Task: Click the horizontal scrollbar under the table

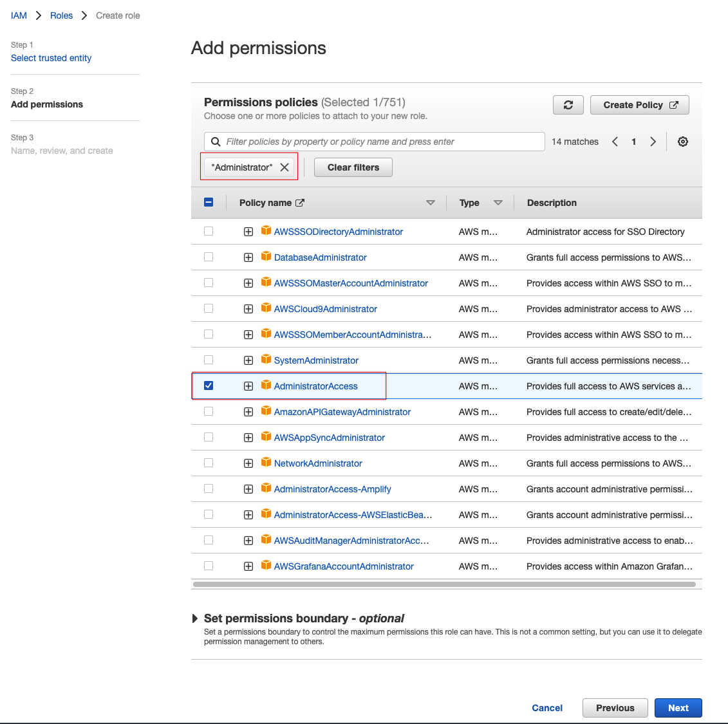Action: [444, 584]
